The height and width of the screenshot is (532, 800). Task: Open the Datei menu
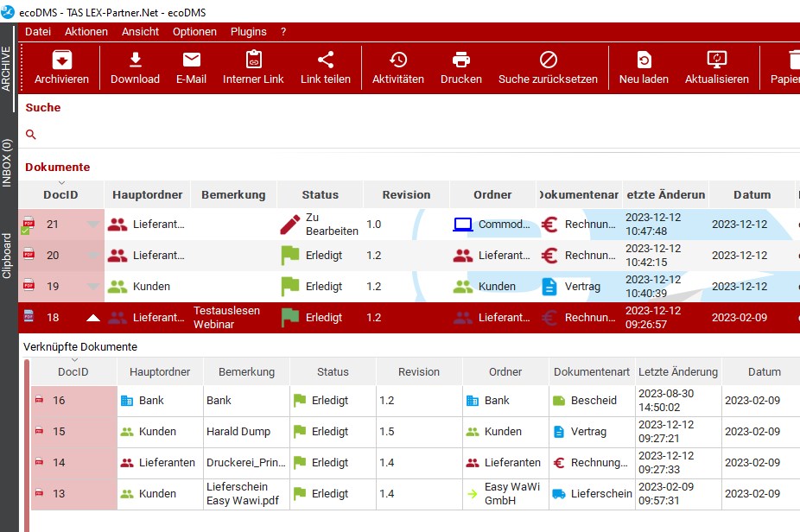coord(38,32)
